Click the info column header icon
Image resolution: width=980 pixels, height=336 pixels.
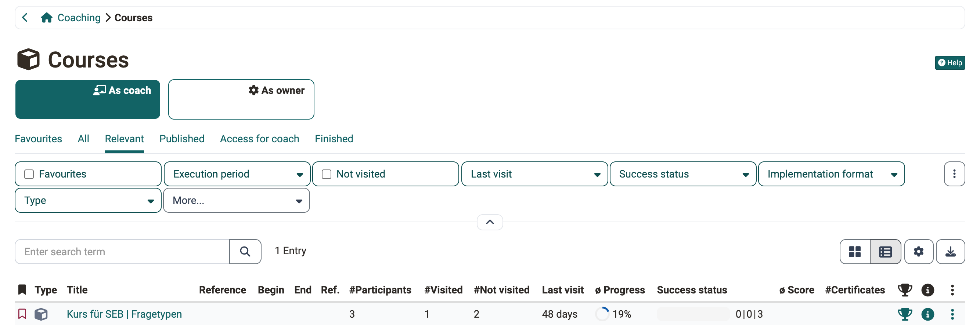click(927, 290)
